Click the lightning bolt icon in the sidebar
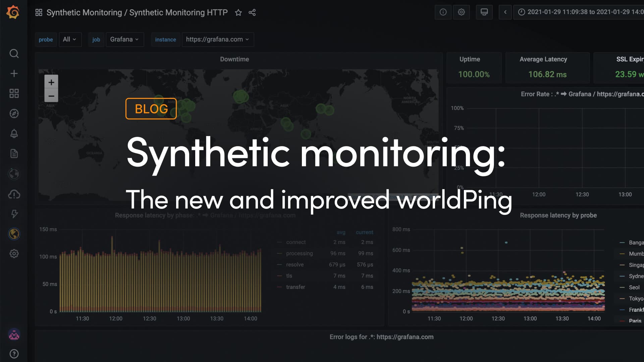The height and width of the screenshot is (362, 644). [x=14, y=214]
